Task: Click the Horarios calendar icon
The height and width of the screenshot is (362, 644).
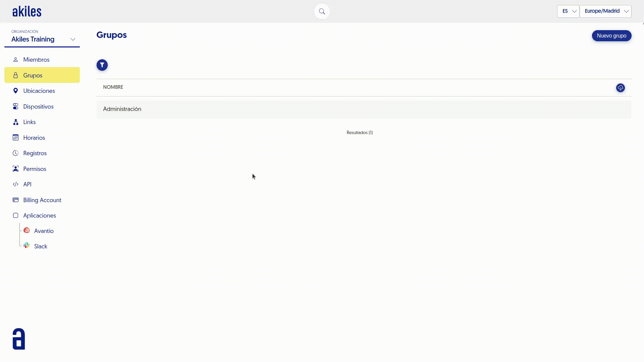Action: [15, 137]
